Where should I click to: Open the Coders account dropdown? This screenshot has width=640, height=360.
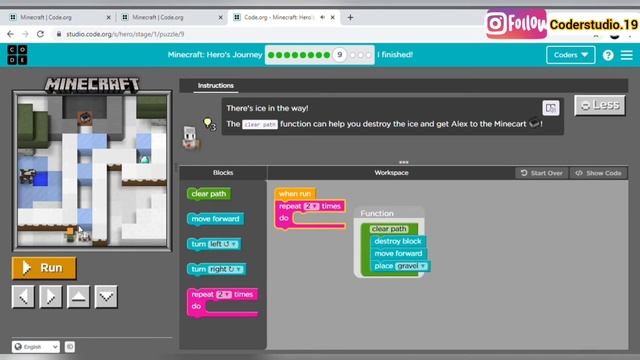571,55
